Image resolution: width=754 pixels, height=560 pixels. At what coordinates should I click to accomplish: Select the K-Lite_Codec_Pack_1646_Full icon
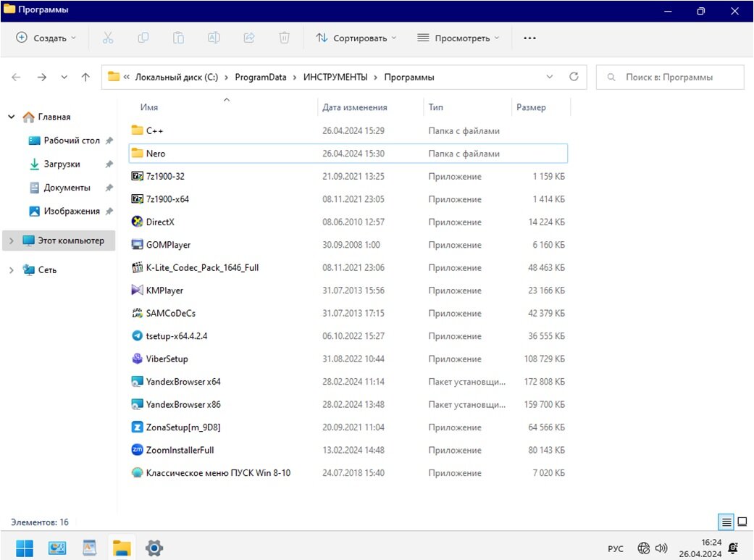137,267
